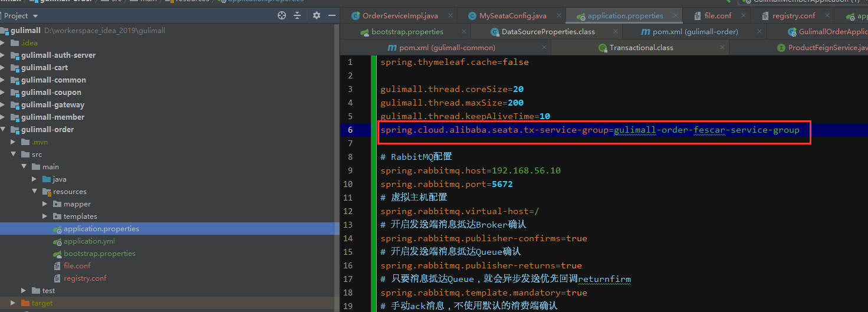Click the file.conf file icon

click(57, 266)
